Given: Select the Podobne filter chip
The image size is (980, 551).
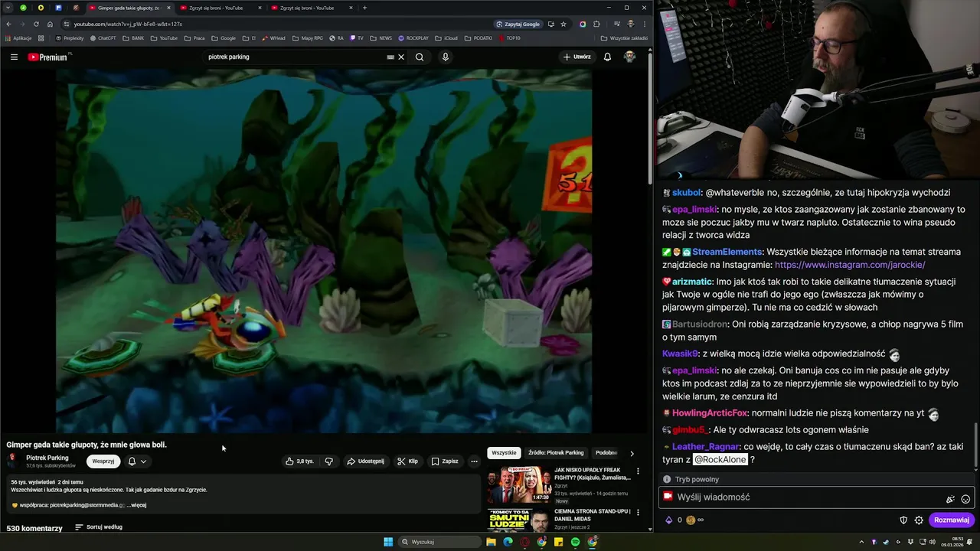Looking at the screenshot, I should pos(606,453).
